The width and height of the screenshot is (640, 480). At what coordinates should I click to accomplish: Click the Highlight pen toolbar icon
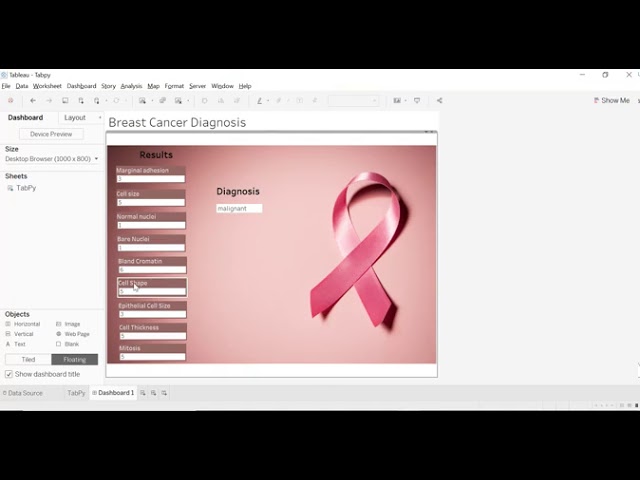(259, 100)
